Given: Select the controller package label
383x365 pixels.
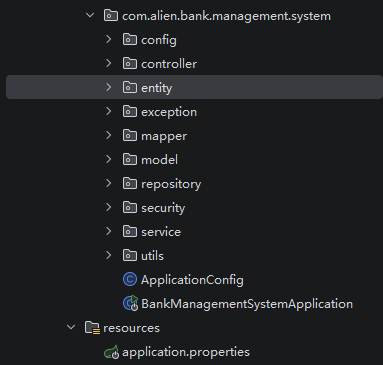Looking at the screenshot, I should coord(169,64).
